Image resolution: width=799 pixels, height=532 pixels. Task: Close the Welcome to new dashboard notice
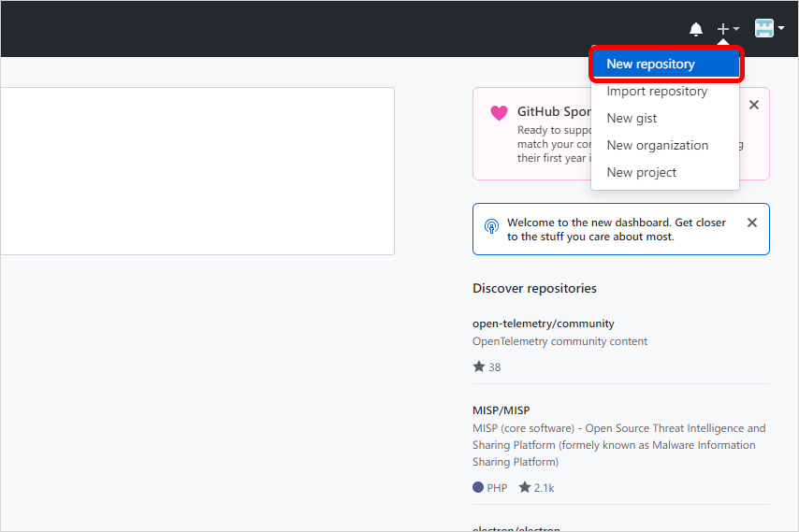point(751,223)
